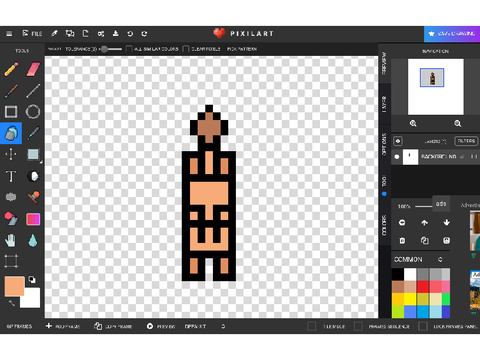Click Add Frame button
The height and width of the screenshot is (360, 480).
63,326
